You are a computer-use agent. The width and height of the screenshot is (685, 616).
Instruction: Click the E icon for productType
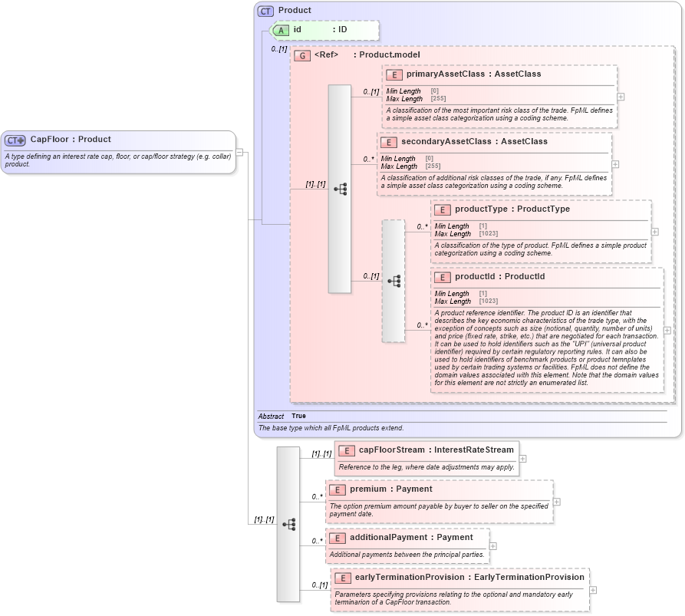tap(442, 209)
